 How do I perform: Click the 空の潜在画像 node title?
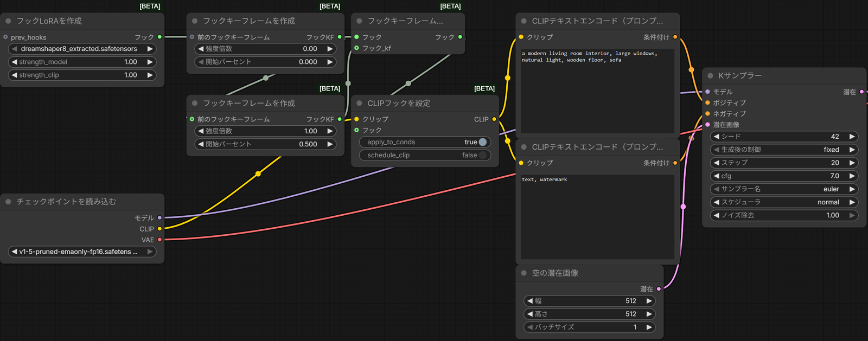pos(555,273)
